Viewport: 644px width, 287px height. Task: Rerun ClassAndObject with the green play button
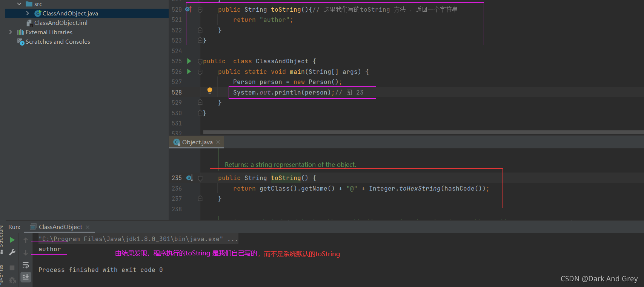pos(12,240)
